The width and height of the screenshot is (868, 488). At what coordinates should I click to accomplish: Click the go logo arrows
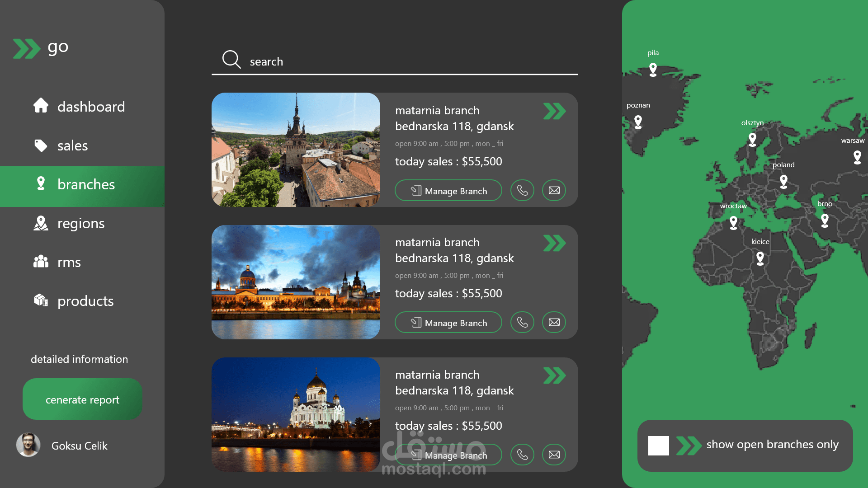tap(26, 48)
